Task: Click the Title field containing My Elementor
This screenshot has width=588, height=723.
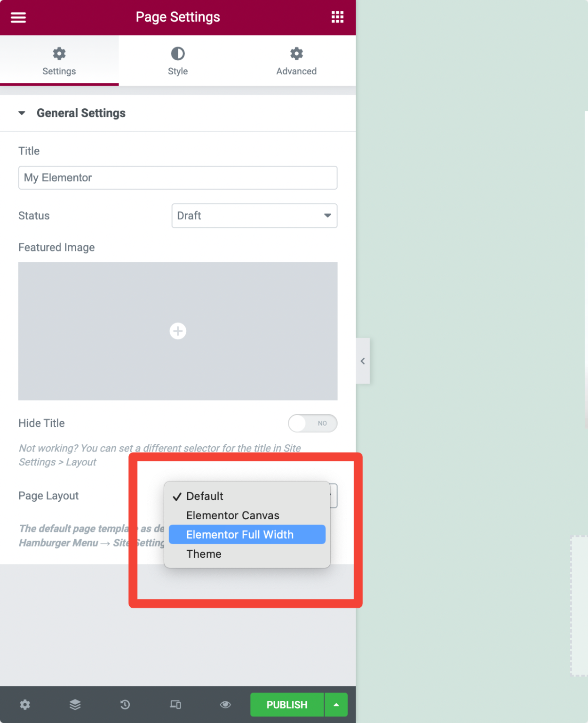Action: (x=178, y=177)
